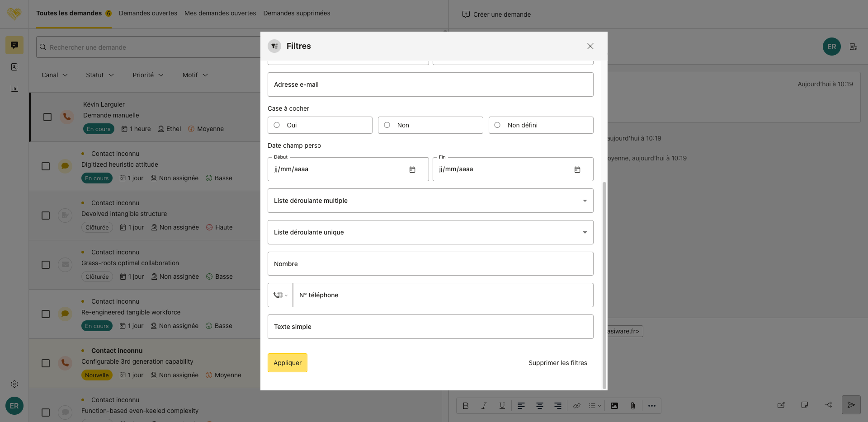Open the phone country code selector
Image resolution: width=868 pixels, height=422 pixels.
pyautogui.click(x=280, y=295)
